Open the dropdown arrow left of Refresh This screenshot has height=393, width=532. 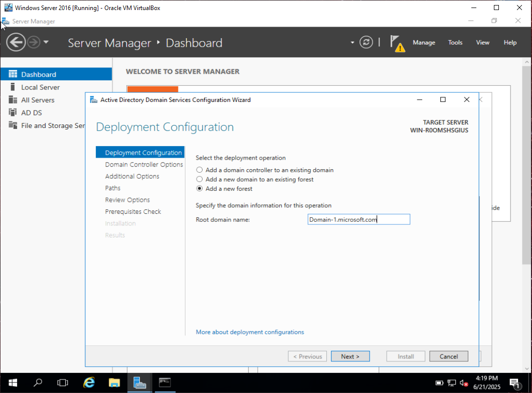(x=352, y=43)
